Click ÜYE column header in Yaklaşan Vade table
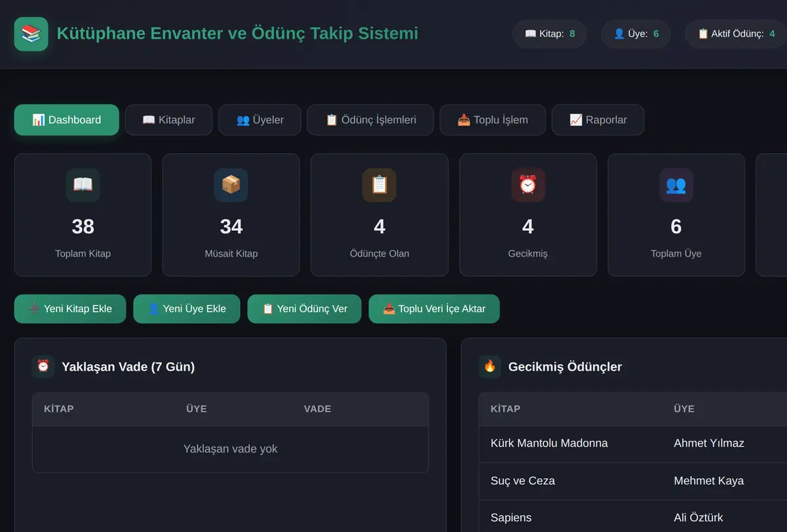The width and height of the screenshot is (787, 532). click(x=196, y=409)
